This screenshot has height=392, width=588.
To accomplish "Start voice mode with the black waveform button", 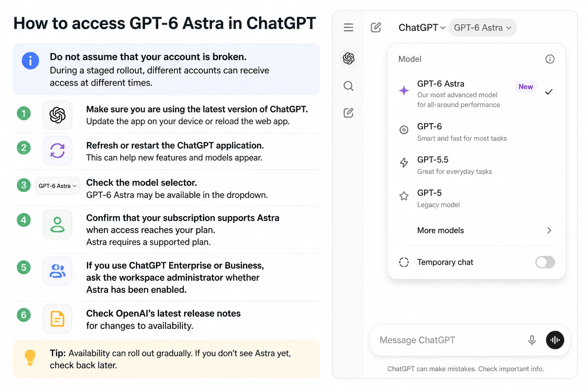I will point(555,340).
